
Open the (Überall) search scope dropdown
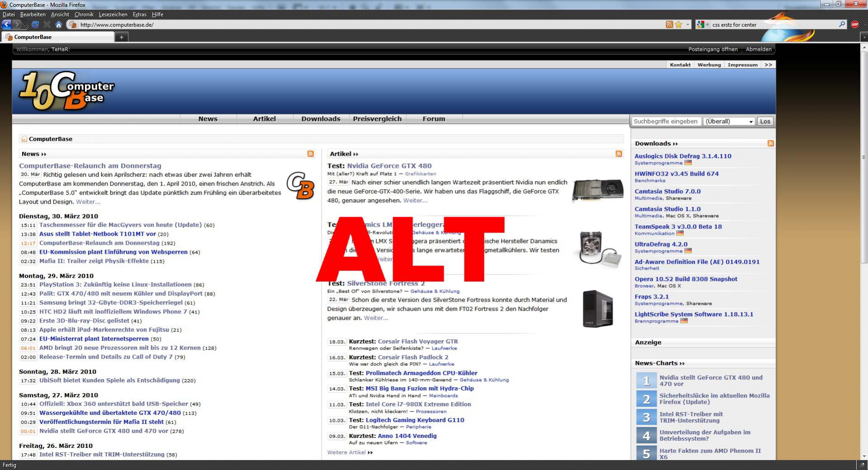[729, 121]
